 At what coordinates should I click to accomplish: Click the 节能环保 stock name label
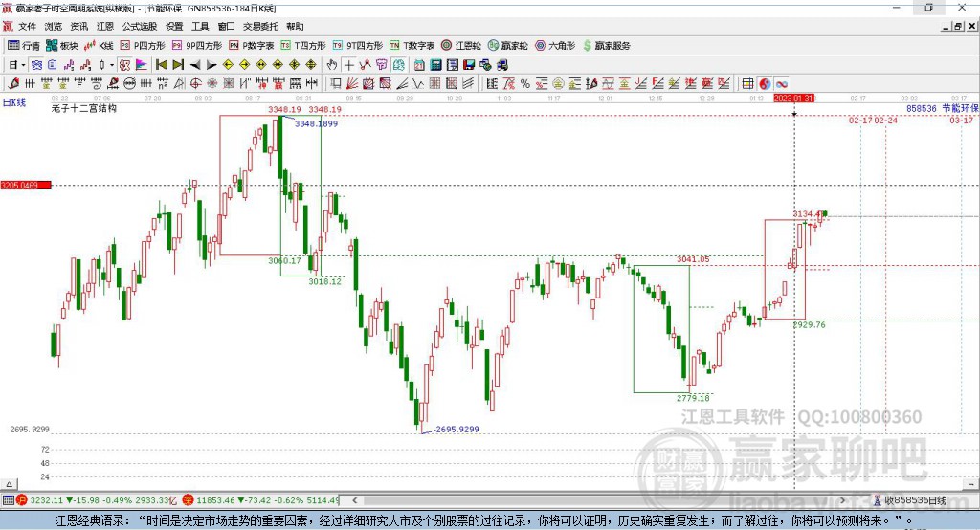coord(961,108)
